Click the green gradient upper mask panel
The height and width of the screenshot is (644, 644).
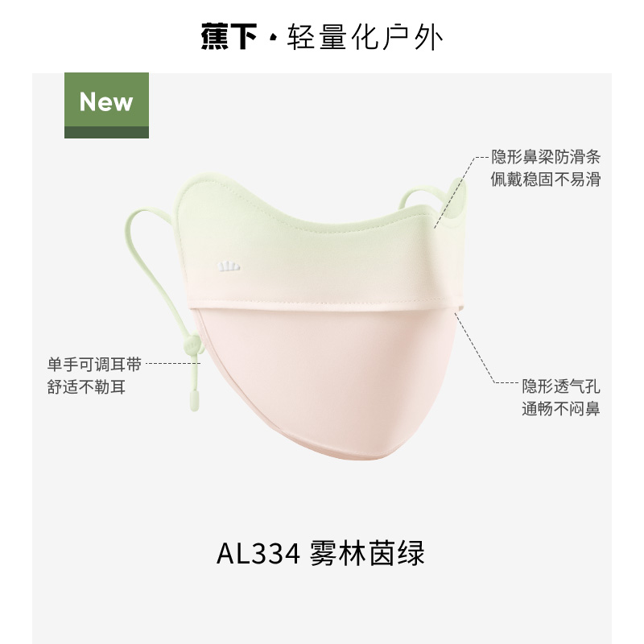coord(320,246)
